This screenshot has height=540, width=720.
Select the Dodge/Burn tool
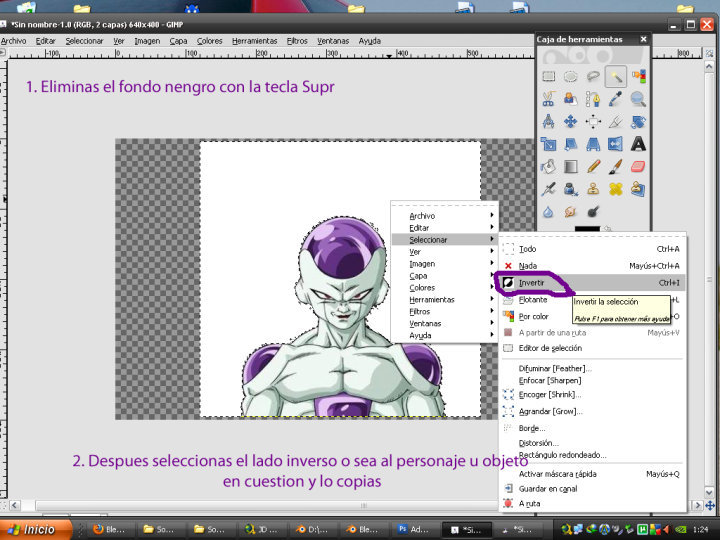593,212
